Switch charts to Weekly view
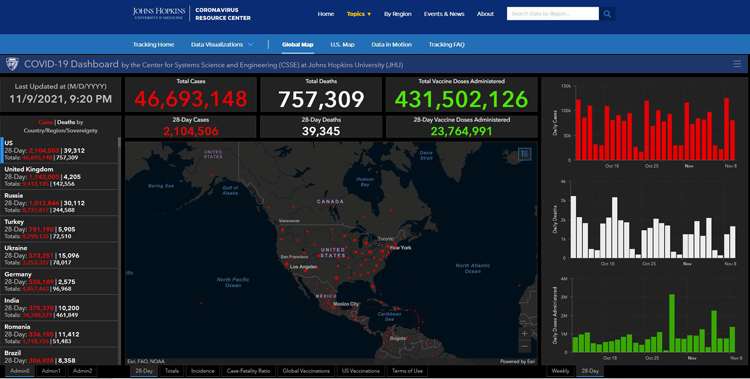750x379 pixels. [560, 371]
